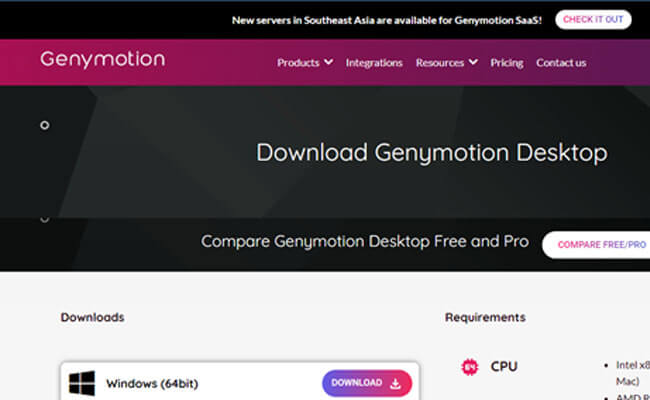Select the Requirements heading text
The width and height of the screenshot is (650, 400).
pyautogui.click(x=485, y=318)
